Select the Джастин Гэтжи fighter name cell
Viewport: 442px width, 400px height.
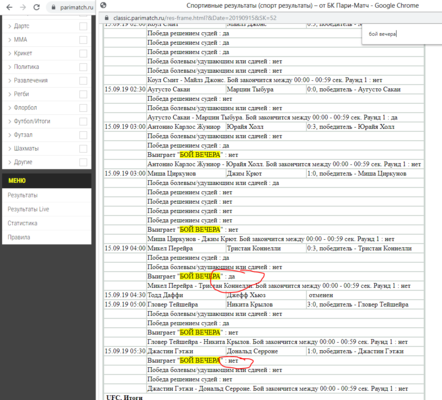186,351
